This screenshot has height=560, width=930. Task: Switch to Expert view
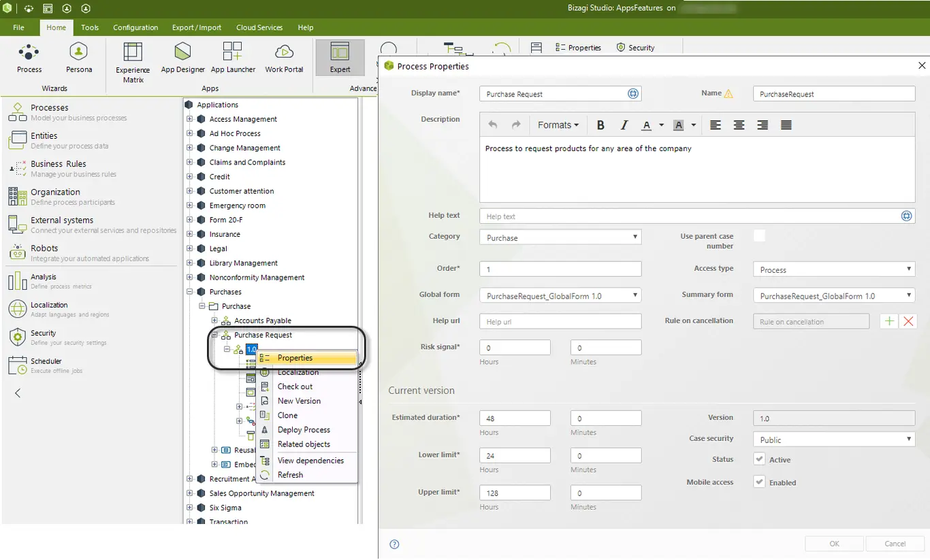point(340,57)
